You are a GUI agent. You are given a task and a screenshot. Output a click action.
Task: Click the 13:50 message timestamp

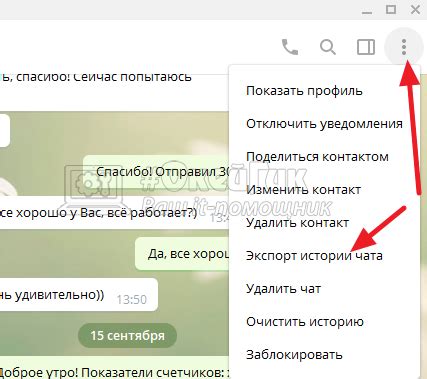pos(132,300)
